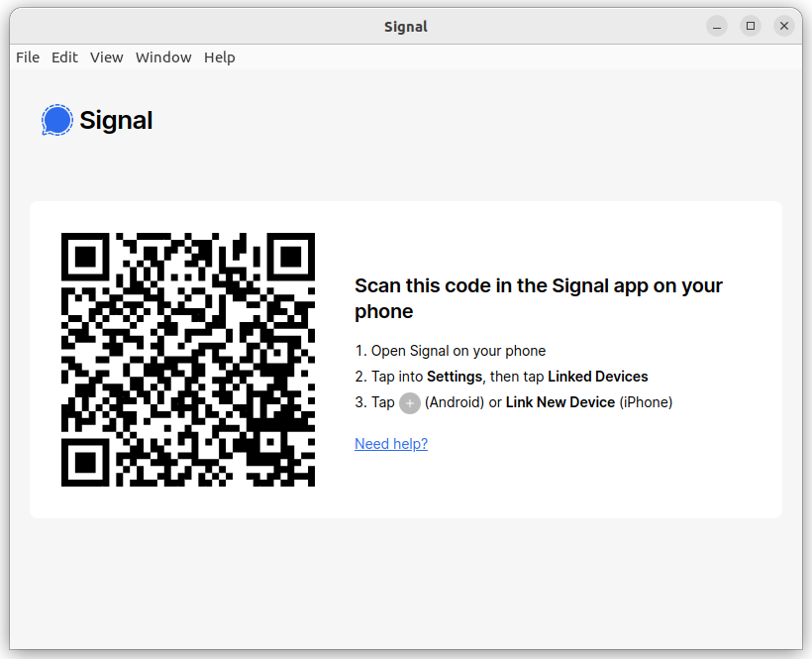
Task: Click the Signal title in the title bar
Action: tap(406, 27)
